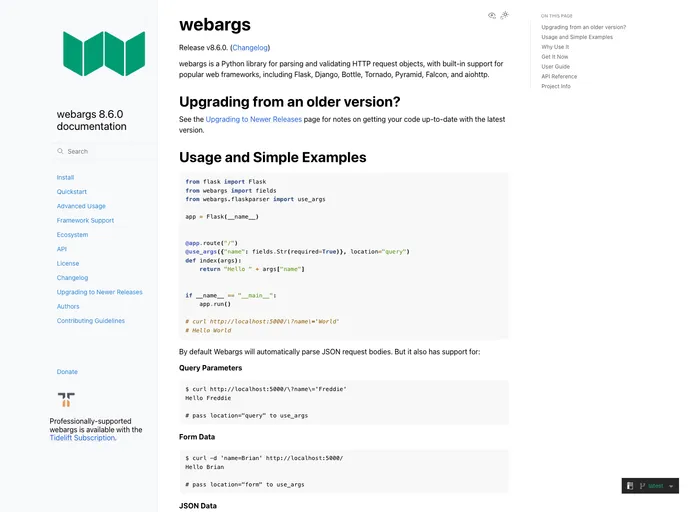Jump to Get It Now section
The image size is (688, 512).
555,57
